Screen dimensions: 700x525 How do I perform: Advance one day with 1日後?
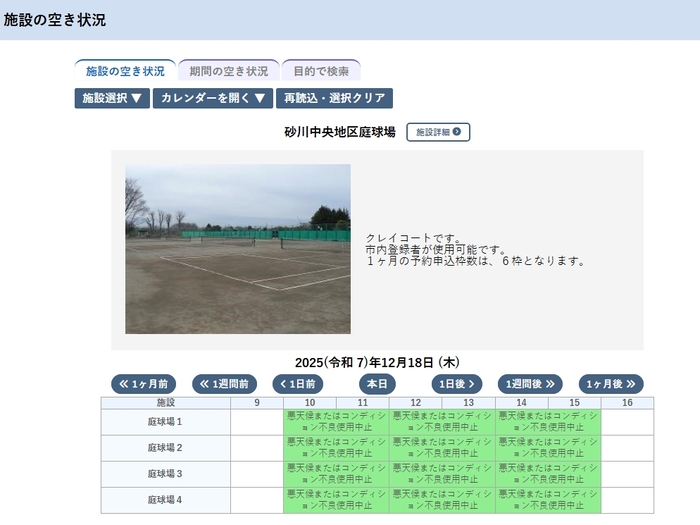(457, 384)
